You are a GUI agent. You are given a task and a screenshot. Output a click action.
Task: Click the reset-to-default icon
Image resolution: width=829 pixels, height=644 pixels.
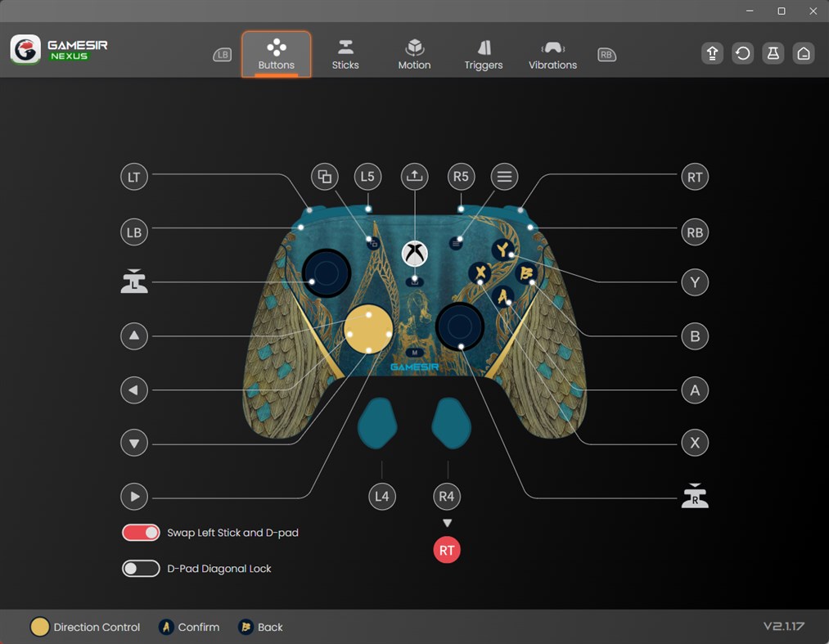[742, 52]
